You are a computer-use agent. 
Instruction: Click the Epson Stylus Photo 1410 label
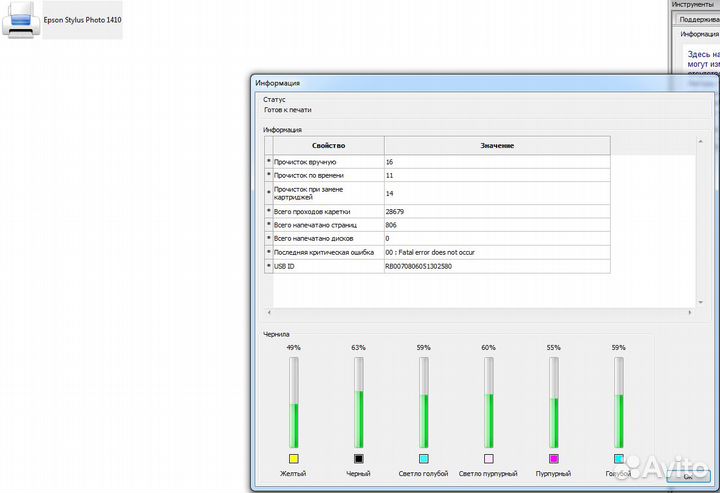(x=82, y=20)
